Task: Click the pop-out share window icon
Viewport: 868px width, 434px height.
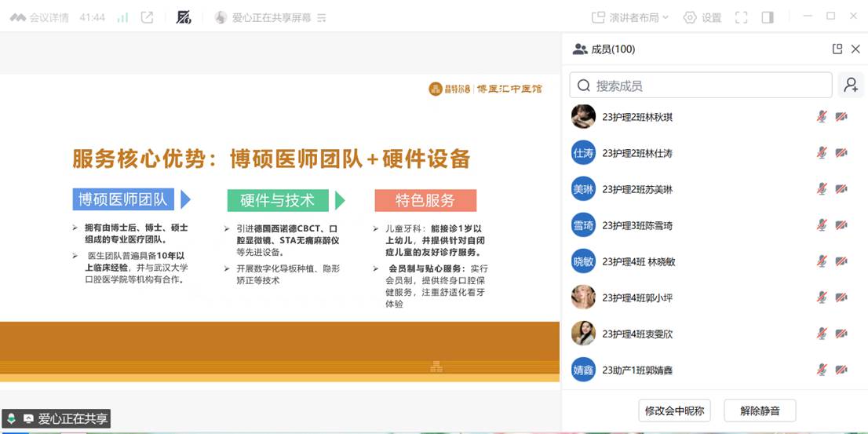Action: [147, 17]
